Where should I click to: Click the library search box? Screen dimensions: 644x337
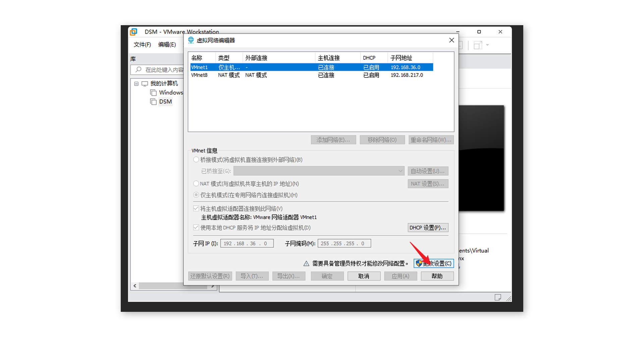point(157,70)
